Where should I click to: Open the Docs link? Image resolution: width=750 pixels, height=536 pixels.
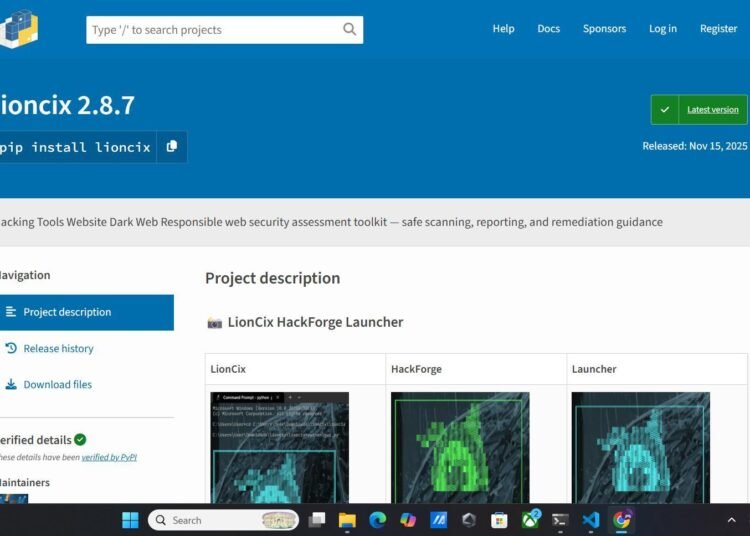click(548, 29)
